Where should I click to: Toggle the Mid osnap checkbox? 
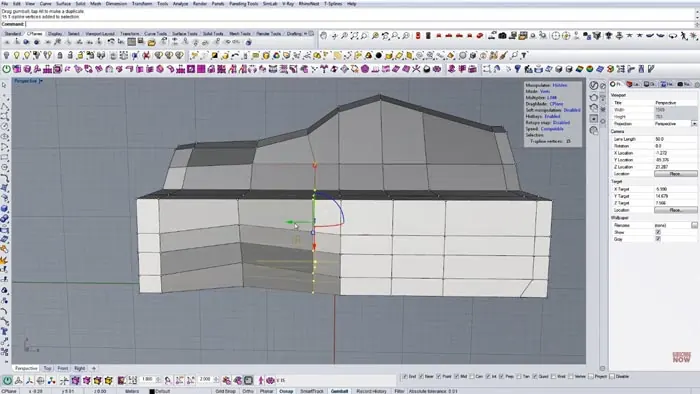[456, 377]
